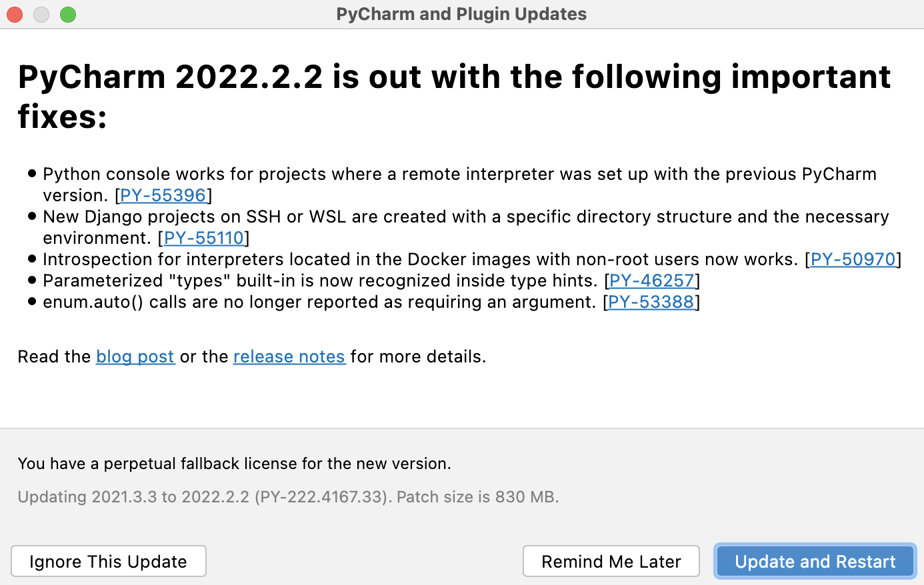Open the blog post link
Screen dimensions: 924x585
click(x=135, y=356)
